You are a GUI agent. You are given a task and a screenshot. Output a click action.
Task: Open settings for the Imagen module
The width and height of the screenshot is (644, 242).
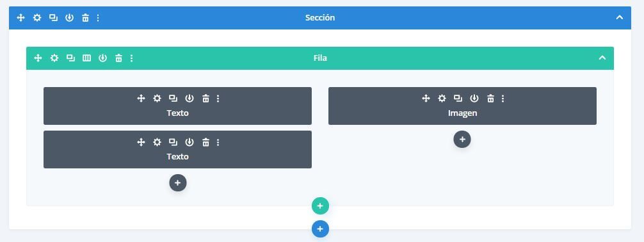442,98
